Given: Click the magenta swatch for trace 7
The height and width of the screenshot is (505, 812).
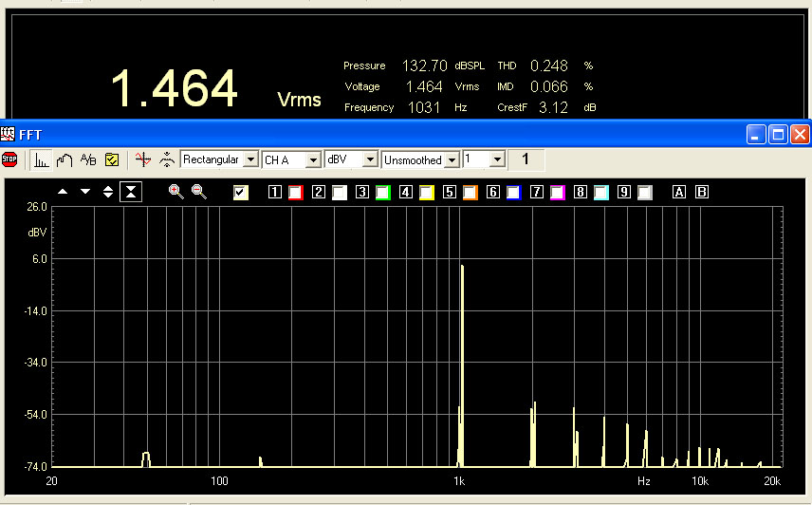Looking at the screenshot, I should pos(557,193).
